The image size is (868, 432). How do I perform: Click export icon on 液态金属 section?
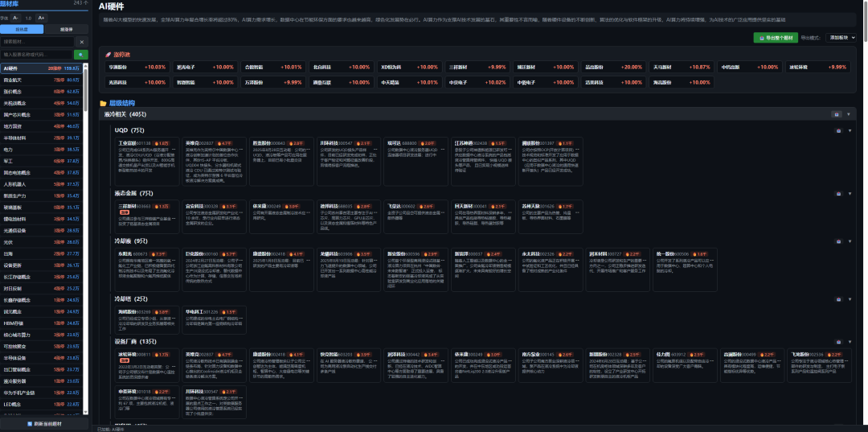tap(838, 193)
